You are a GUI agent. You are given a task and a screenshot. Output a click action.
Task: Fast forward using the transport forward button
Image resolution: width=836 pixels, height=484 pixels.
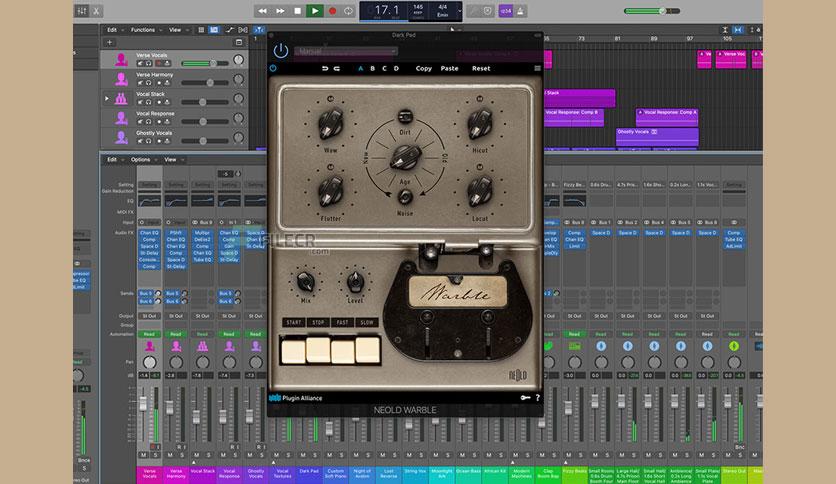coord(280,11)
